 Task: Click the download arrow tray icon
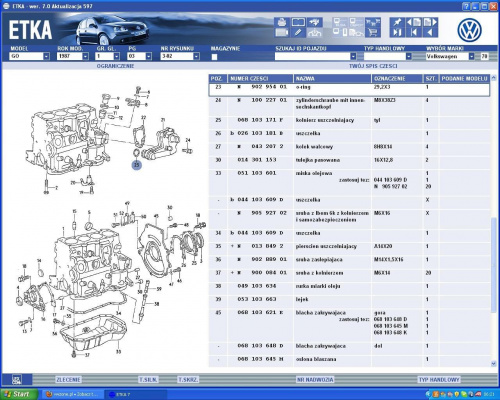[315, 32]
